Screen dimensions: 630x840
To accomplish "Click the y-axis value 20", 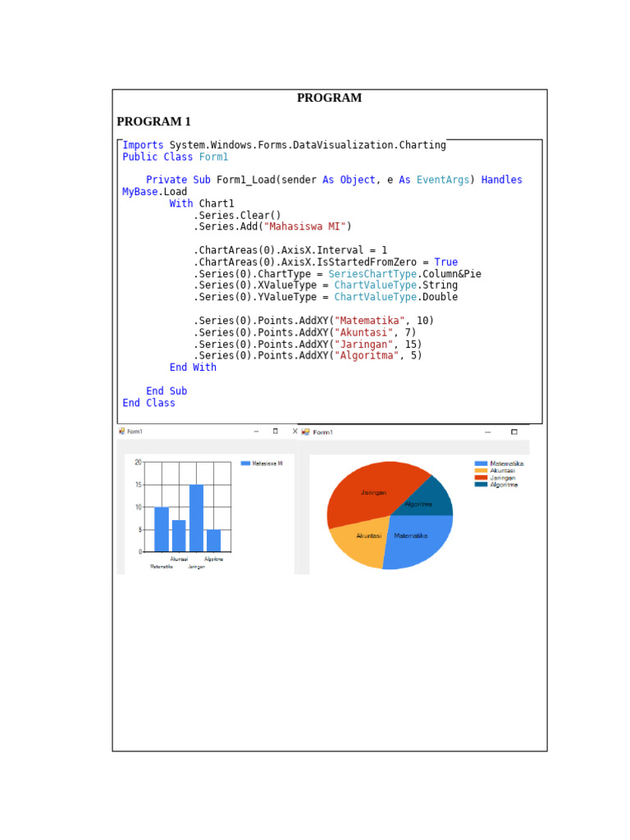I will [x=138, y=463].
